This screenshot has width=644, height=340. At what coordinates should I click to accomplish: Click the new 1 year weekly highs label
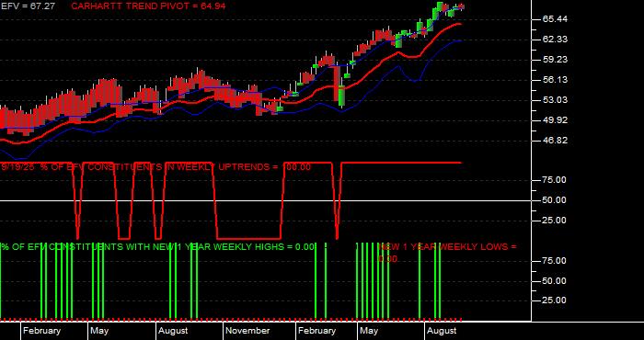click(x=157, y=247)
